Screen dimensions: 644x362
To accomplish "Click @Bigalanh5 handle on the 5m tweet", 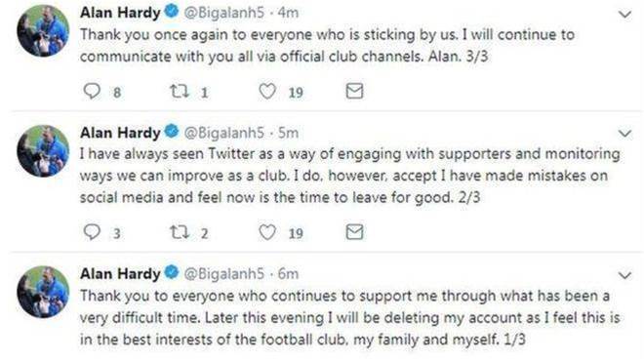I will 223,133.
